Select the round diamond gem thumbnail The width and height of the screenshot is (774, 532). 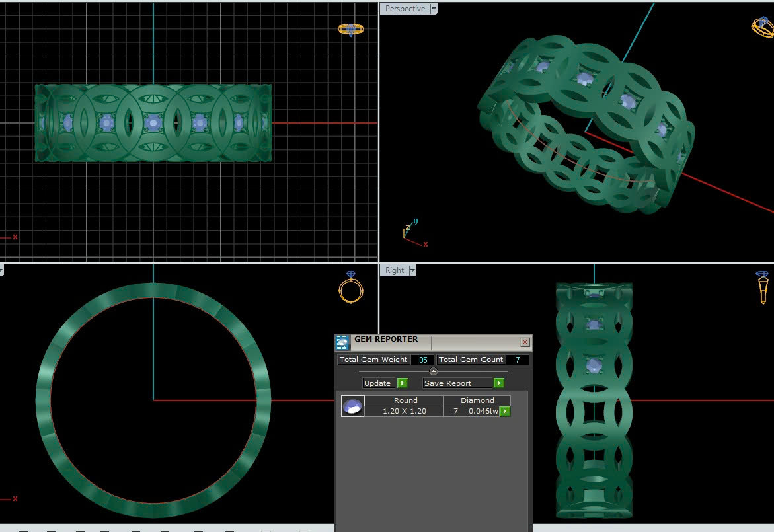pyautogui.click(x=352, y=406)
